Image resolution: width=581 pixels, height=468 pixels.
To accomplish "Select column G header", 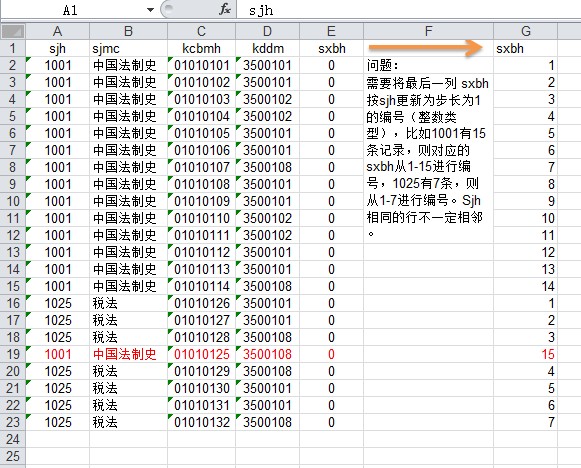I will tap(525, 31).
